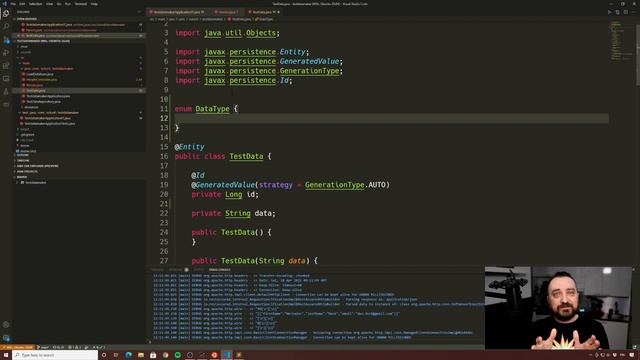Collapse the src folder in Explorer
The width and height of the screenshot is (640, 360).
coord(22,58)
